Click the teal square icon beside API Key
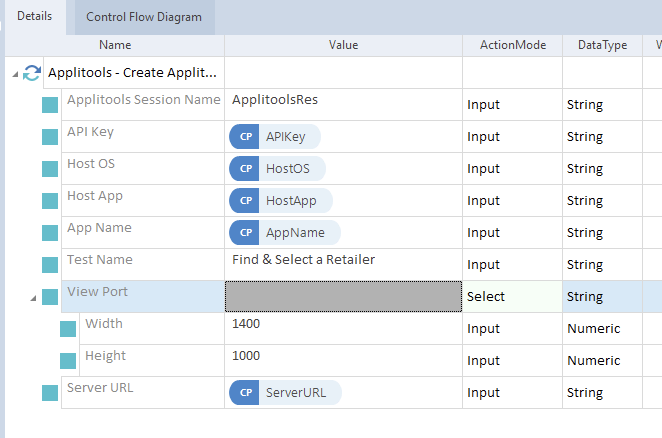The width and height of the screenshot is (662, 438). 50,137
